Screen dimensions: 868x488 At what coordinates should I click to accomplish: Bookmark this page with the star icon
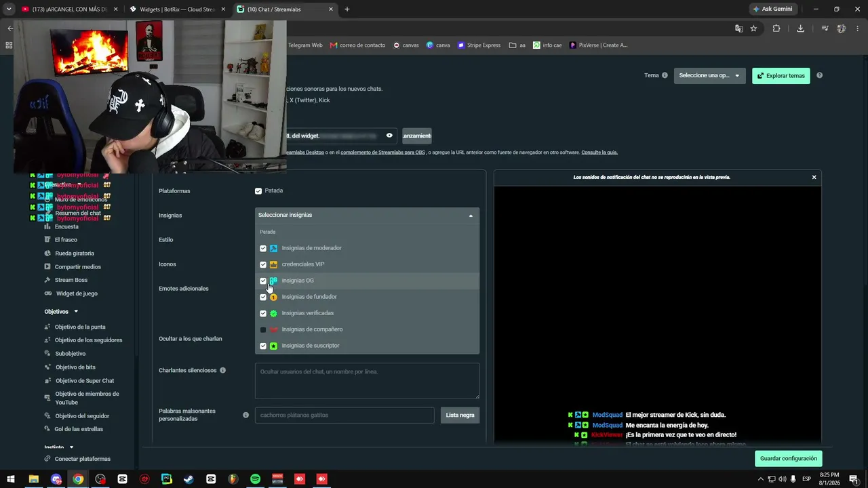[753, 28]
